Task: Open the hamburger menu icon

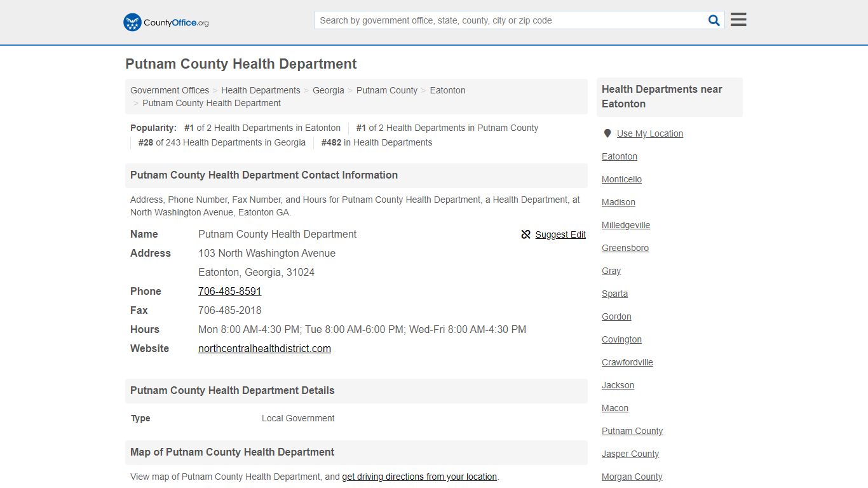Action: (738, 20)
